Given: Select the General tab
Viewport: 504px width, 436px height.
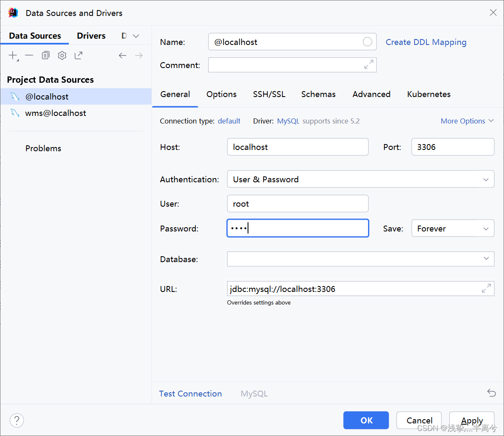Looking at the screenshot, I should click(175, 94).
